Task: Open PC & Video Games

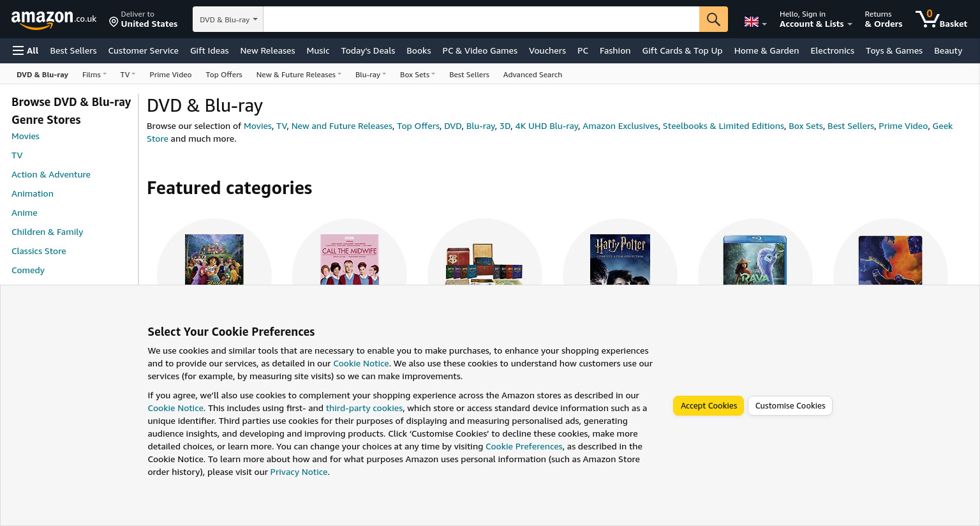Action: (x=480, y=50)
